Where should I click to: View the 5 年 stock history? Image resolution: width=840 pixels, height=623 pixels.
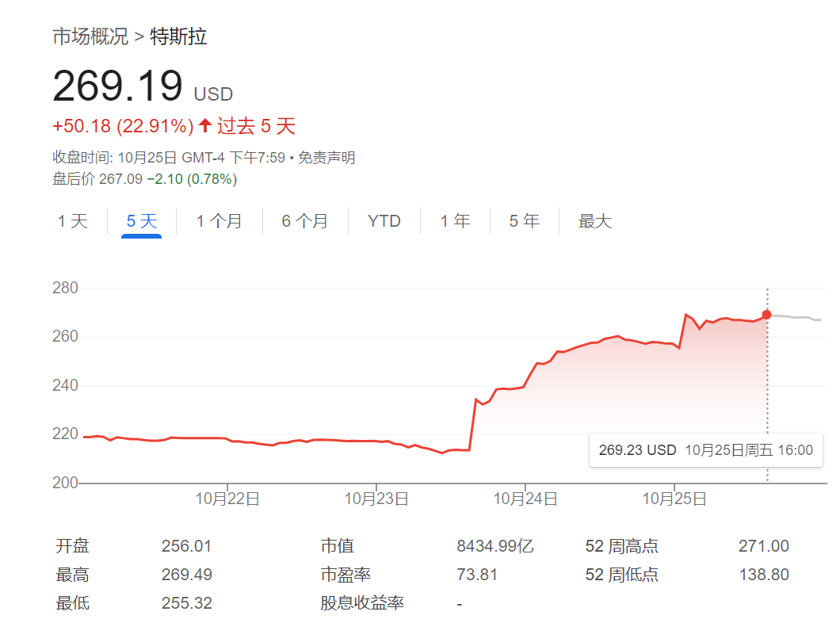[x=523, y=221]
